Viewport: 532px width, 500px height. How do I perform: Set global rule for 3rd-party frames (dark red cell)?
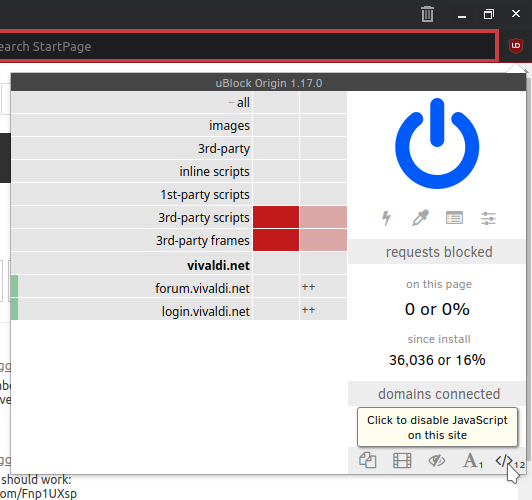click(x=276, y=240)
